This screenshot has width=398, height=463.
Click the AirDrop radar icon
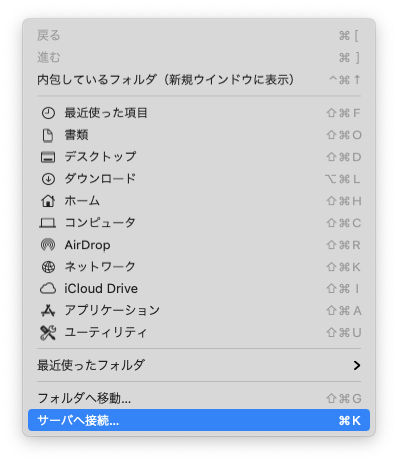[48, 245]
